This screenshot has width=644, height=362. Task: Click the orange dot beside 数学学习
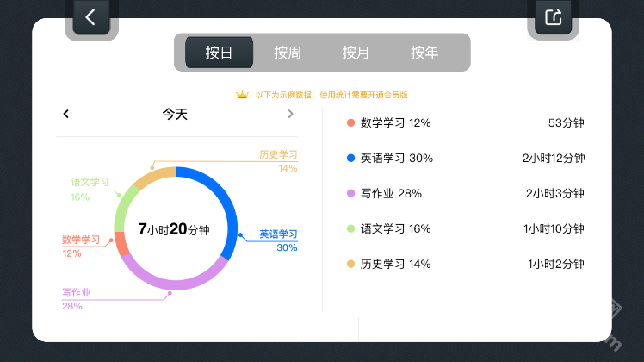pos(350,122)
